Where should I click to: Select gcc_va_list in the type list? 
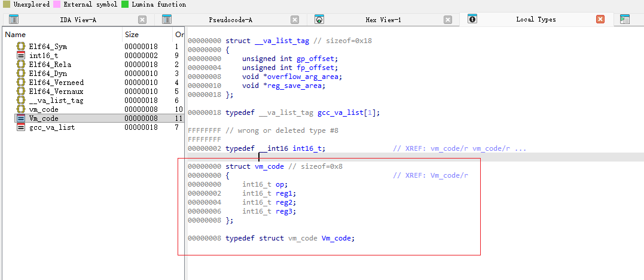click(52, 127)
